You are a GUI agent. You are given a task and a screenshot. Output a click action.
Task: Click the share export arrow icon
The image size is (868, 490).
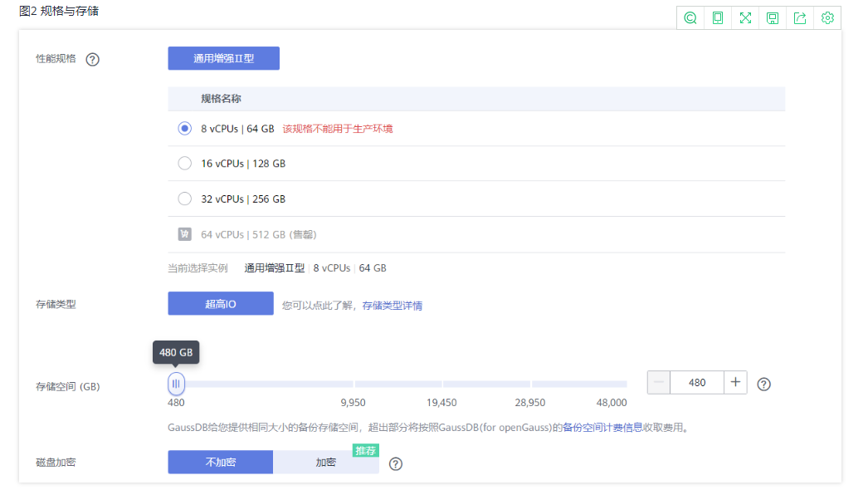tap(800, 17)
